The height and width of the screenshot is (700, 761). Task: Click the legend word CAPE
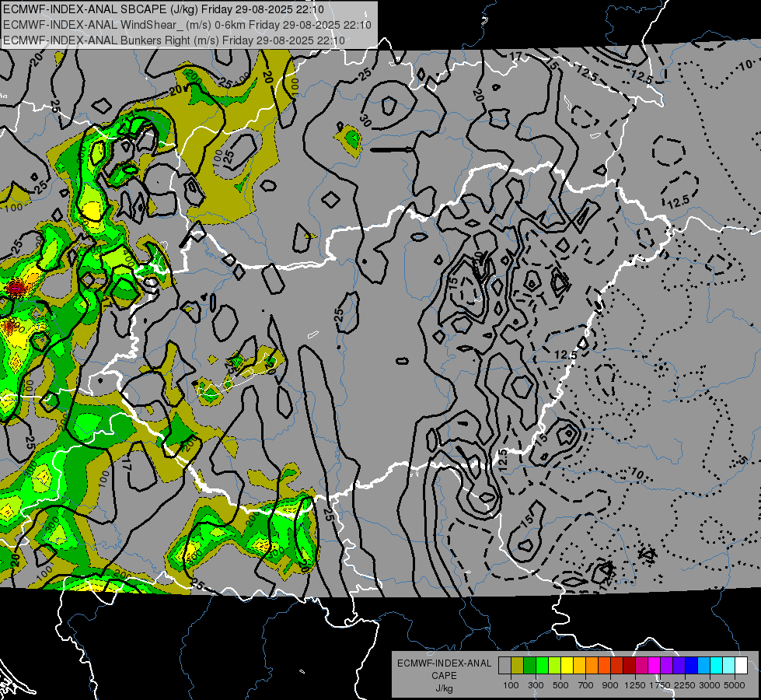444,676
